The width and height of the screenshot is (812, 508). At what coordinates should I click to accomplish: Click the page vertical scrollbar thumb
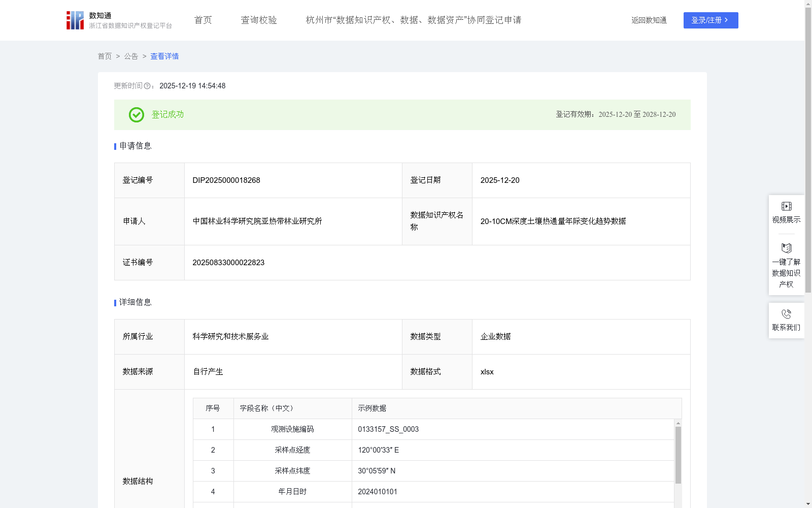tap(808, 150)
